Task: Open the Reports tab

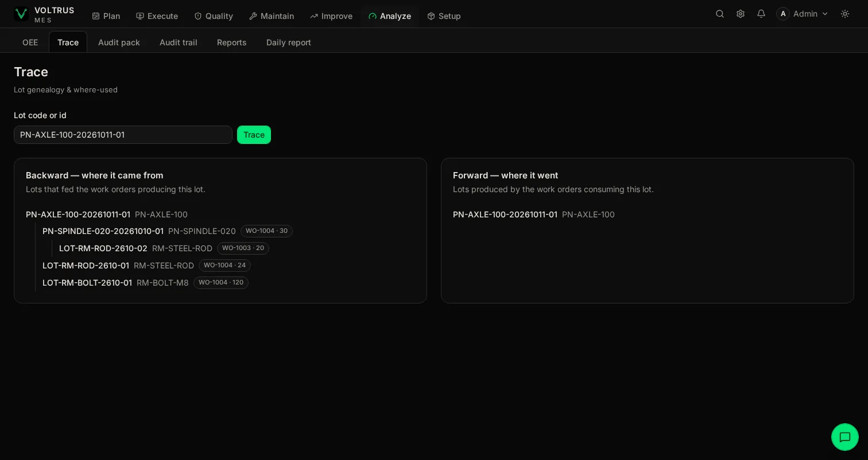Action: click(x=232, y=42)
